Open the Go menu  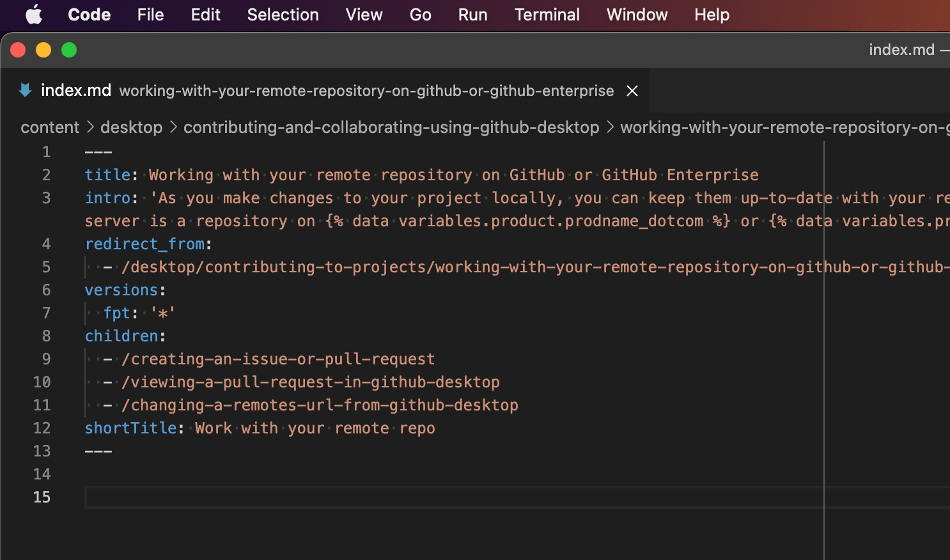click(420, 14)
